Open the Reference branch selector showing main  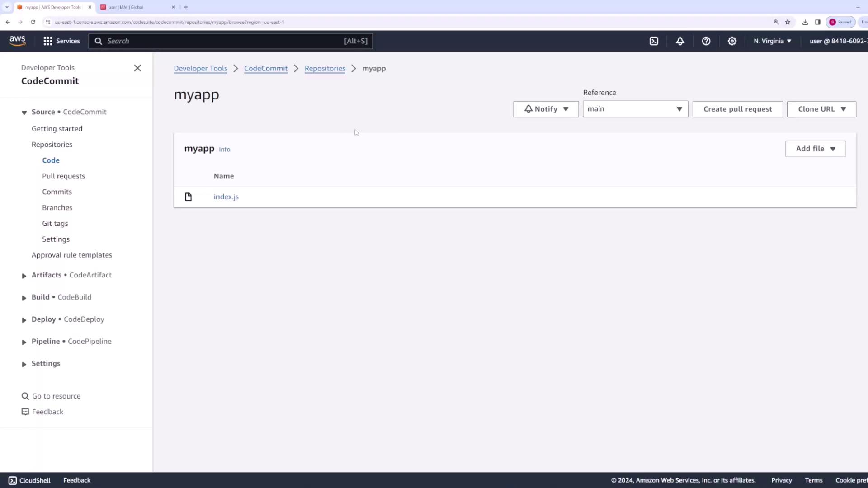click(635, 109)
